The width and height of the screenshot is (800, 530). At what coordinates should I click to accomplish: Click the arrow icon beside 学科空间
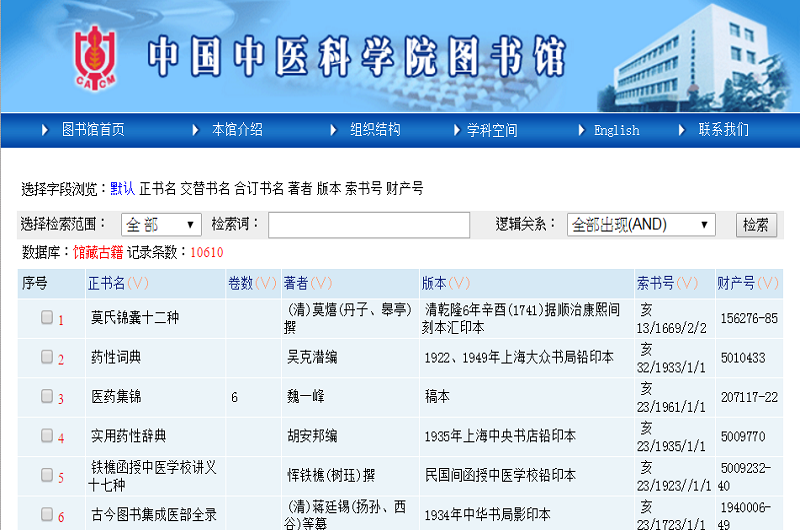pos(457,130)
